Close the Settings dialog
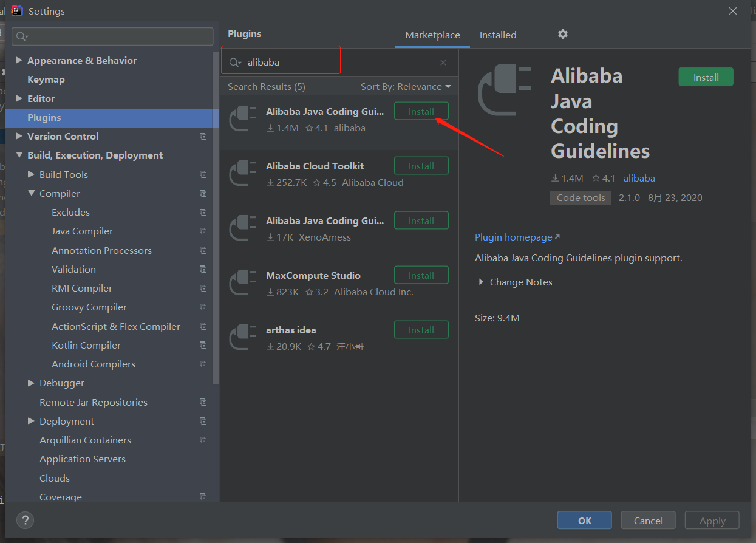The image size is (756, 543). coord(733,11)
